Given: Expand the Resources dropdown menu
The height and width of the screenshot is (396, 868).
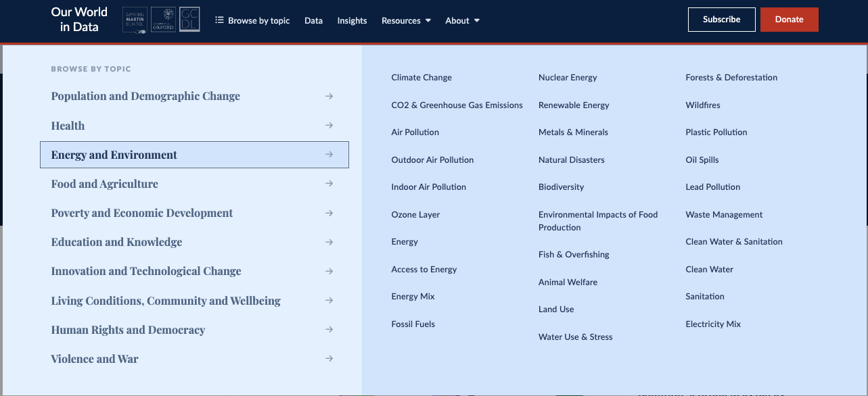Looking at the screenshot, I should click(x=406, y=20).
